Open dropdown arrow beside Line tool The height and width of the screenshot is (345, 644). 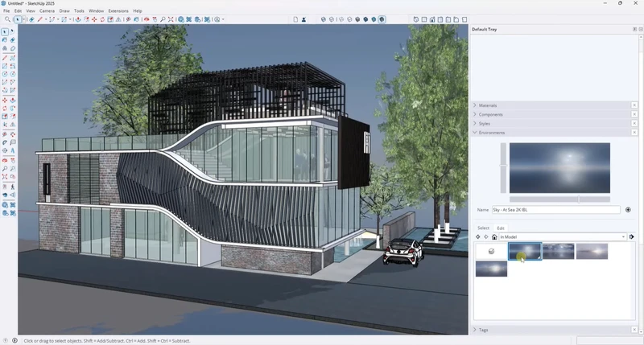(x=46, y=19)
